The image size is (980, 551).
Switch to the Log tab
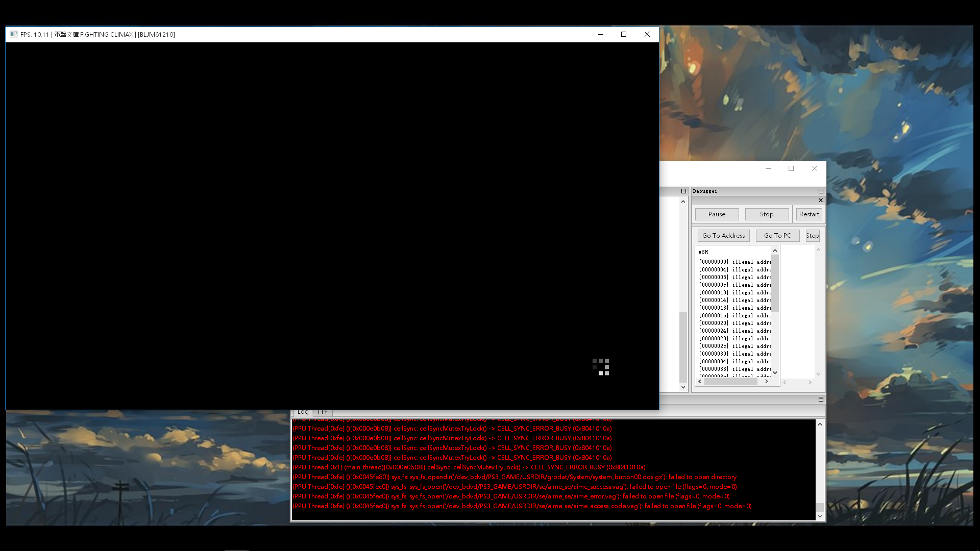pyautogui.click(x=303, y=412)
